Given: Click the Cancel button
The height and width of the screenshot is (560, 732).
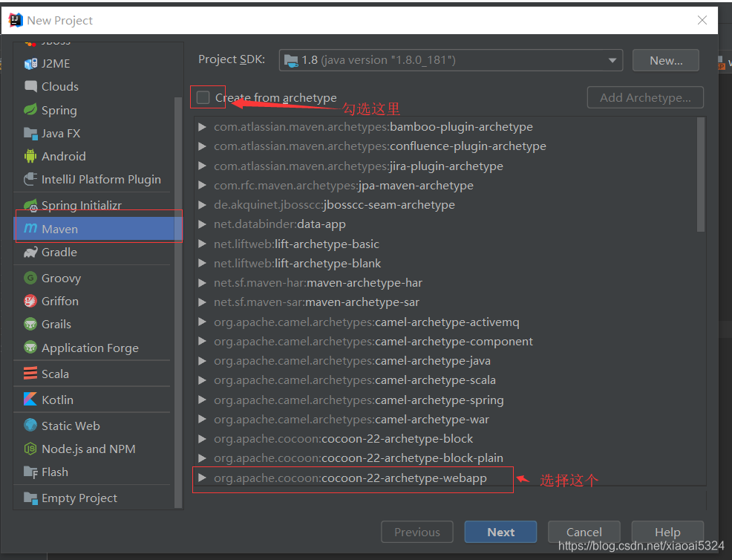Looking at the screenshot, I should [x=584, y=532].
